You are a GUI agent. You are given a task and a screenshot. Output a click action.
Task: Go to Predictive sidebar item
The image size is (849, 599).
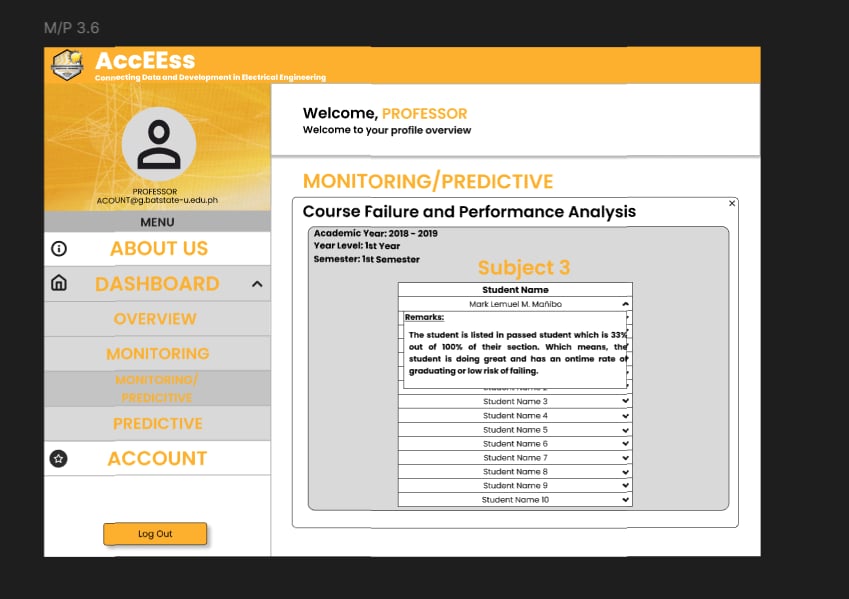coord(158,424)
